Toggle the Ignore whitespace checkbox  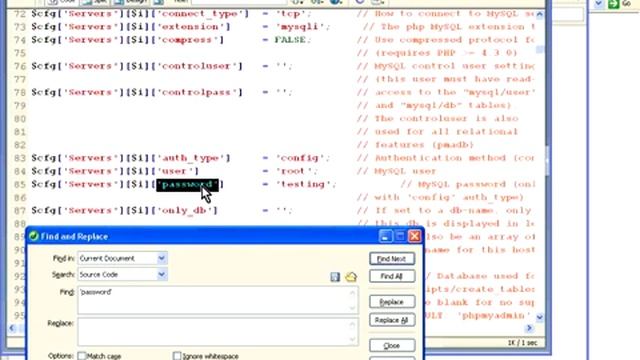coord(177,356)
